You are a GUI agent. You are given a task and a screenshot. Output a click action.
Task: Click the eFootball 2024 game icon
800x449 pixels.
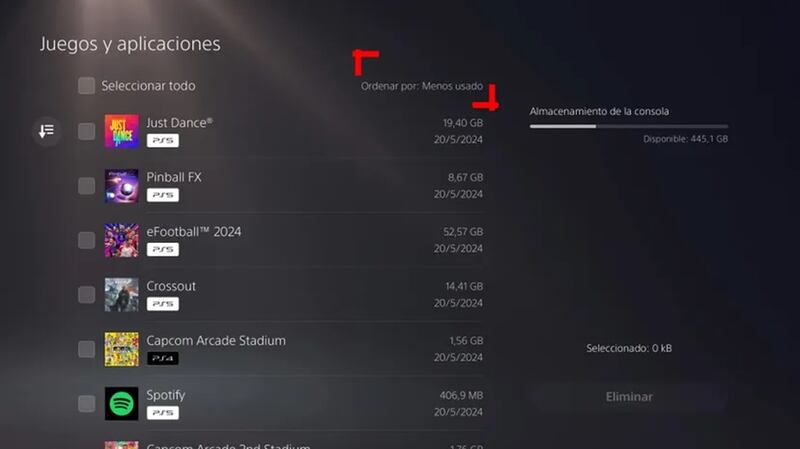(x=121, y=240)
